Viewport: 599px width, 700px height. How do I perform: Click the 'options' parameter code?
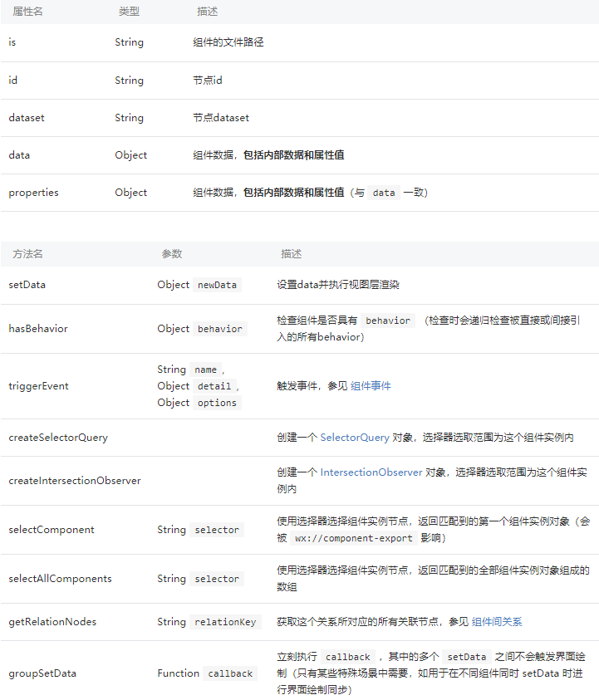pos(217,403)
